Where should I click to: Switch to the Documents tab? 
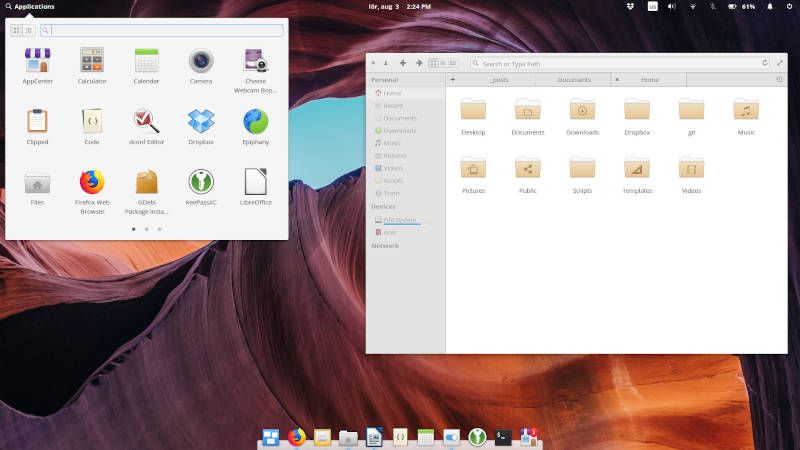pos(573,80)
